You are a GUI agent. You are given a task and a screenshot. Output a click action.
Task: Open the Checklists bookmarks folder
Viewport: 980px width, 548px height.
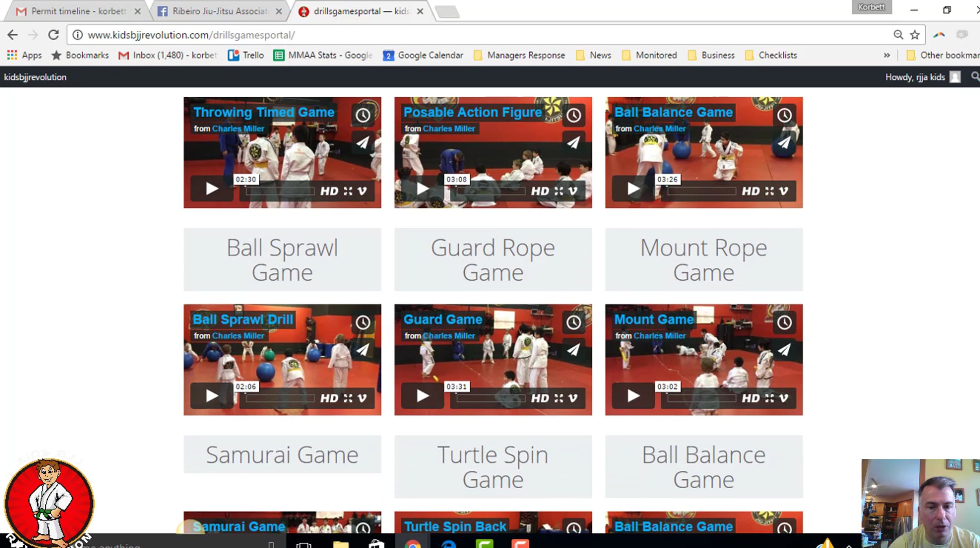771,55
